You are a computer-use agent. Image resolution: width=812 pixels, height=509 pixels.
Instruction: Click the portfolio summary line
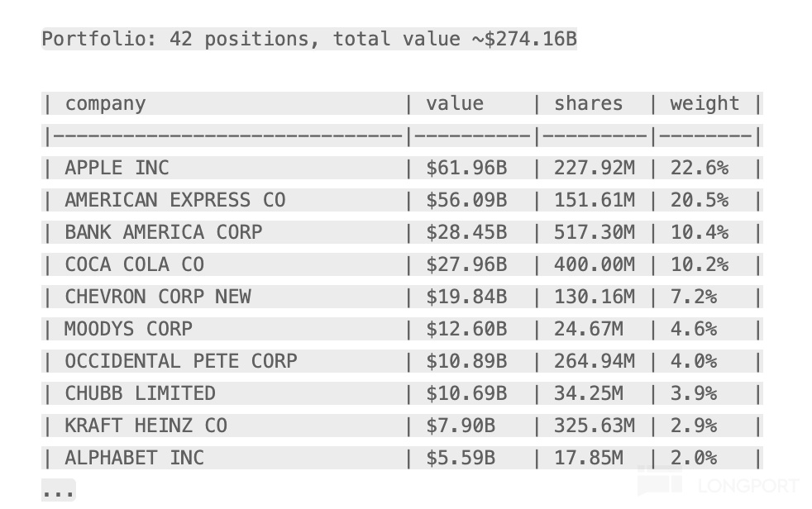point(309,39)
